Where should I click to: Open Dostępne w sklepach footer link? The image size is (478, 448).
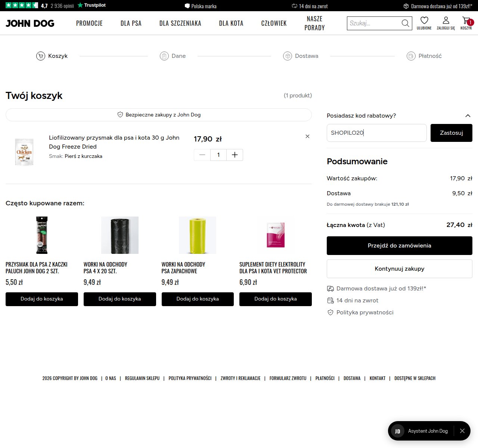pyautogui.click(x=415, y=378)
